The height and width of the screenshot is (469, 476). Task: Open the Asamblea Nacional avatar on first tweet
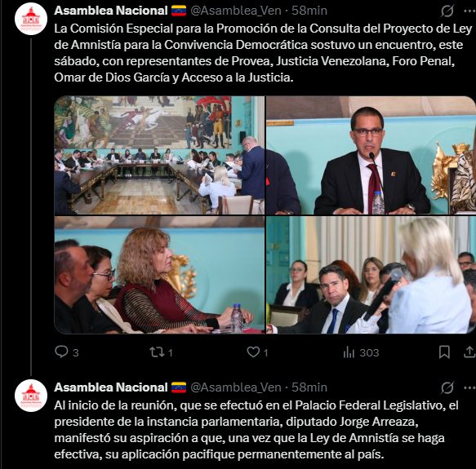tap(31, 19)
